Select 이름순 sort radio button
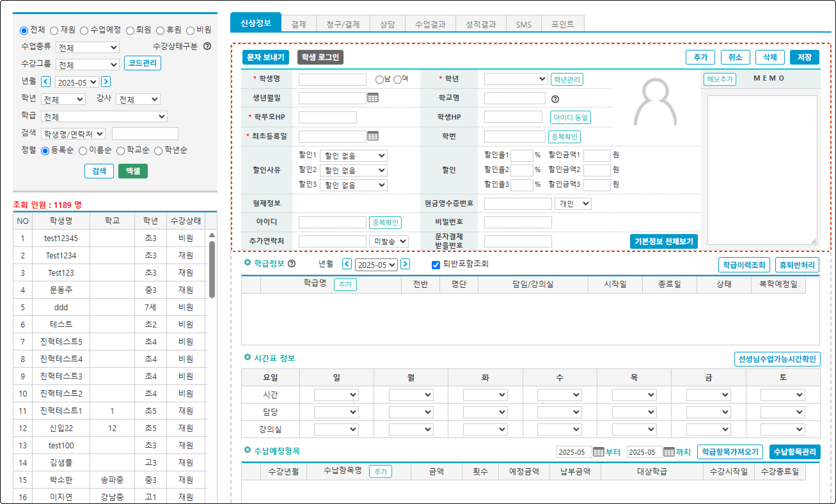The height and width of the screenshot is (504, 836). pos(83,151)
